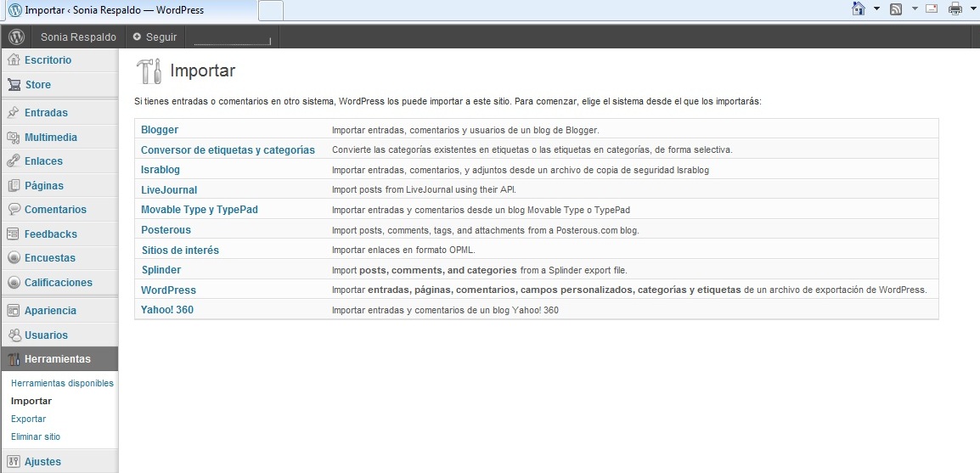This screenshot has width=980, height=473.
Task: Click the printer icon
Action: click(x=955, y=9)
